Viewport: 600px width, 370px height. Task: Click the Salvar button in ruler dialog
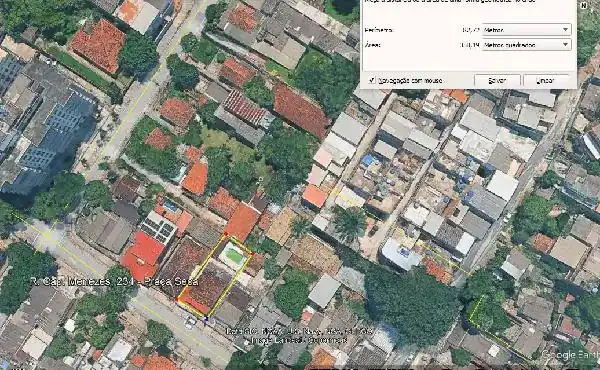click(x=497, y=81)
